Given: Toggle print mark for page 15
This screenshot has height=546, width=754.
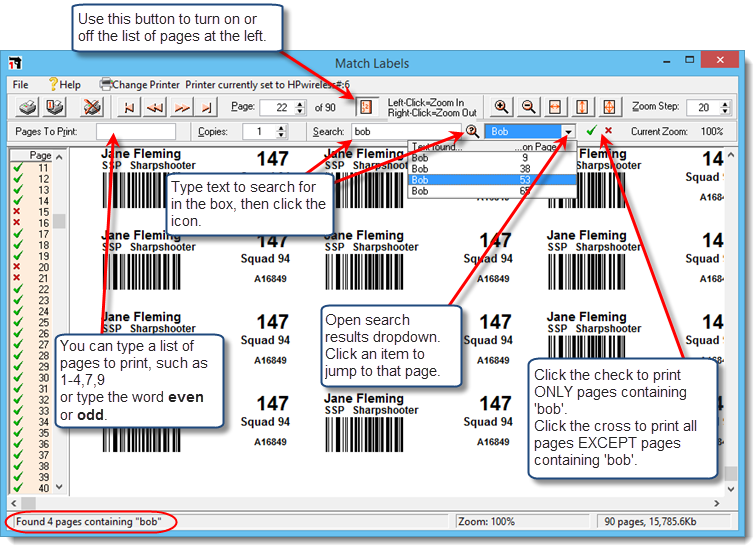Looking at the screenshot, I should coord(17,212).
